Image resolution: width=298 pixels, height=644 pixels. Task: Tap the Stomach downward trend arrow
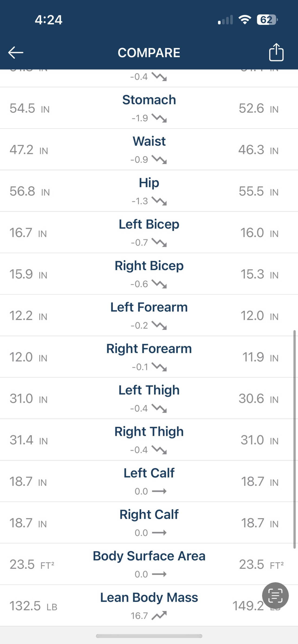pos(159,118)
